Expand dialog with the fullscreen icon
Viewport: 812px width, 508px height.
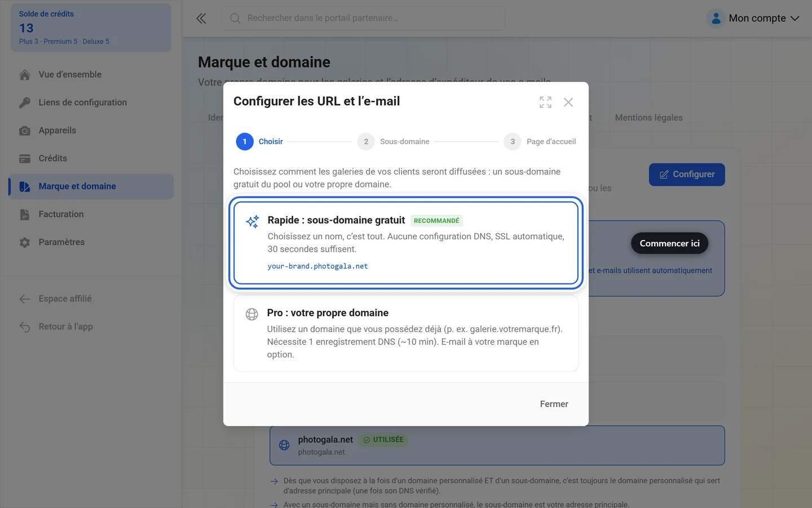click(x=545, y=102)
